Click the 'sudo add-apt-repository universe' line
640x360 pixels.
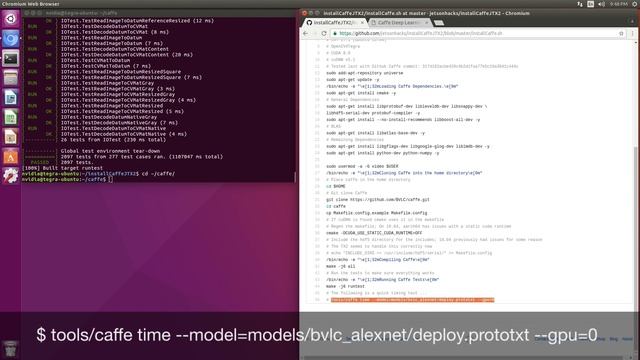click(x=364, y=73)
